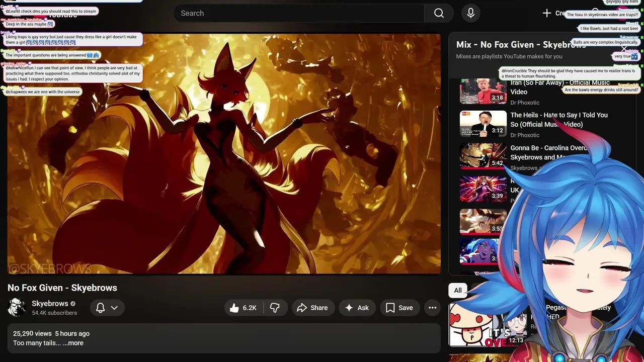644x362 pixels.
Task: Share the No Fox Given video
Action: (312, 308)
